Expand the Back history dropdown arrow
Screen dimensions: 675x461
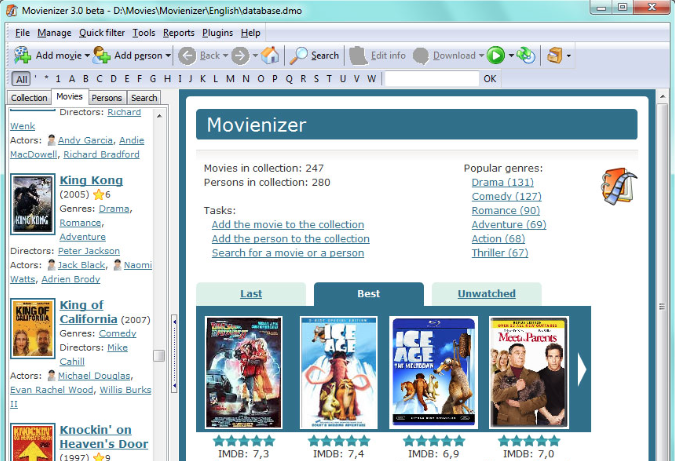pyautogui.click(x=225, y=56)
